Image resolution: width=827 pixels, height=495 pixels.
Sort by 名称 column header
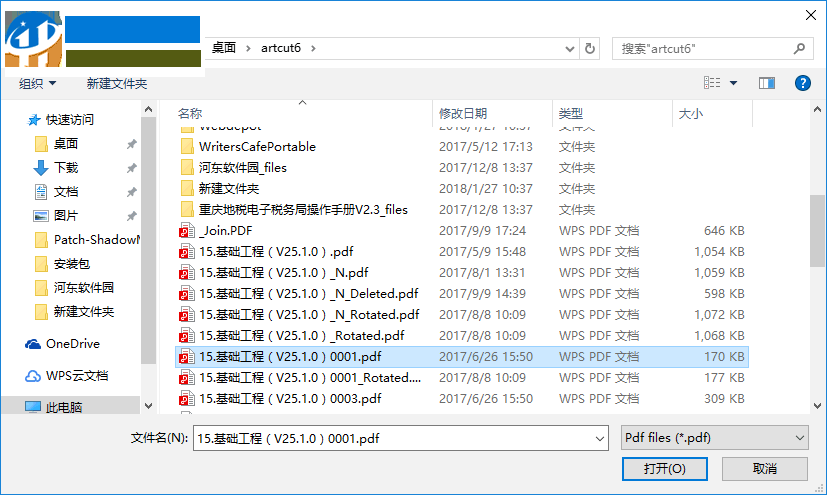point(190,113)
